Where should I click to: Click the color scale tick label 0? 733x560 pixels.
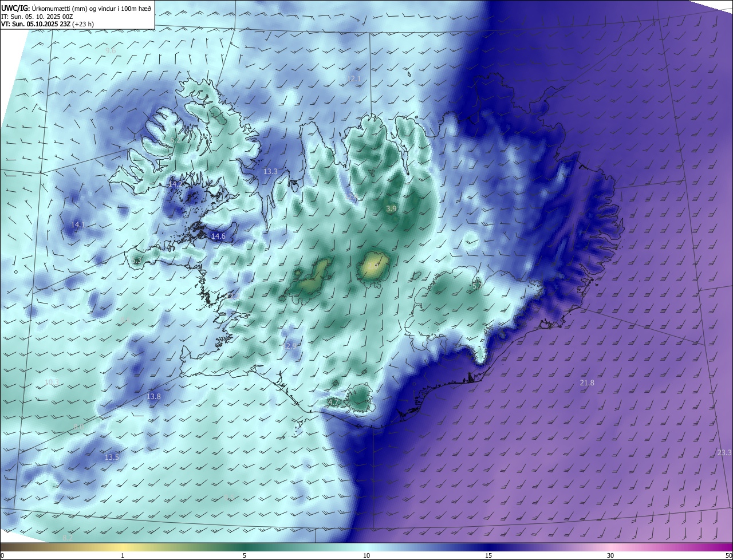coord(2,555)
